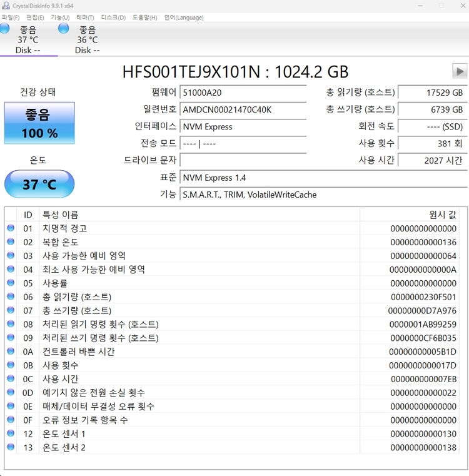
Task: Click the power on count value 381 회
Action: click(433, 143)
